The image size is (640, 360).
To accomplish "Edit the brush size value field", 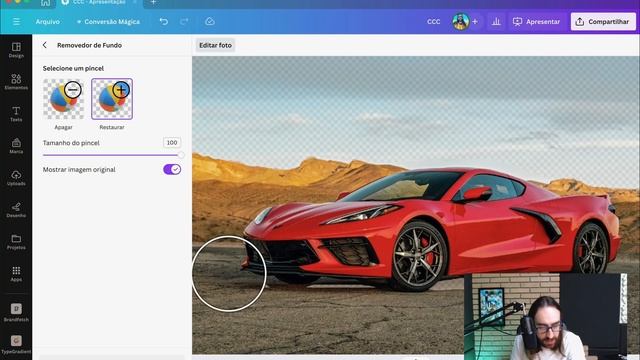I will coord(172,142).
